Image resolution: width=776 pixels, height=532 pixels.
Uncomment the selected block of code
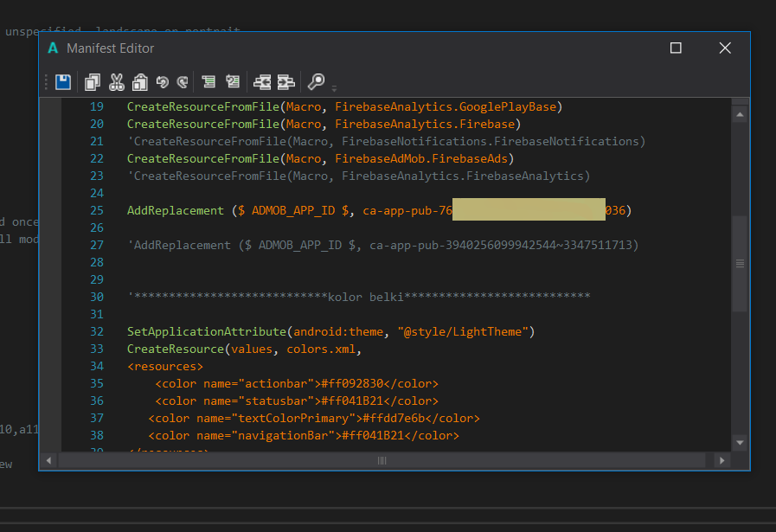pyautogui.click(x=233, y=81)
